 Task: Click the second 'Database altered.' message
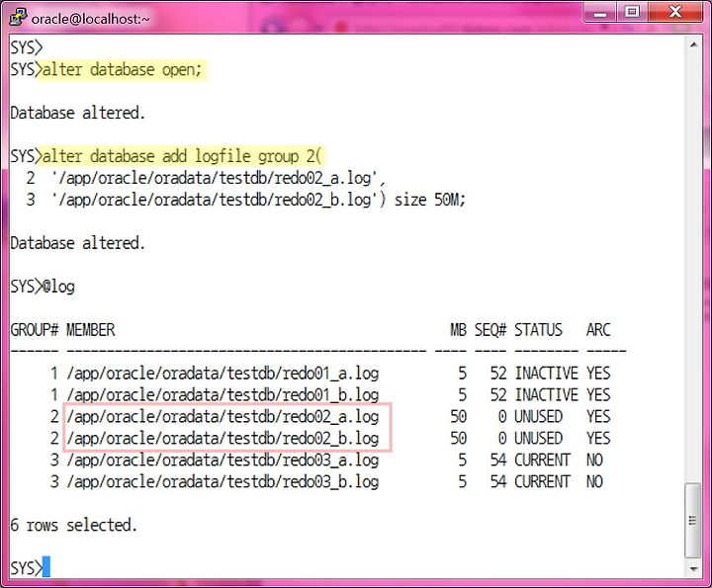click(x=78, y=243)
